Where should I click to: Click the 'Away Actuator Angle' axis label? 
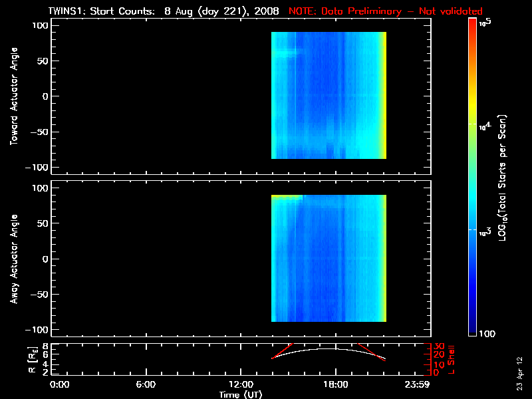[x=13, y=259]
